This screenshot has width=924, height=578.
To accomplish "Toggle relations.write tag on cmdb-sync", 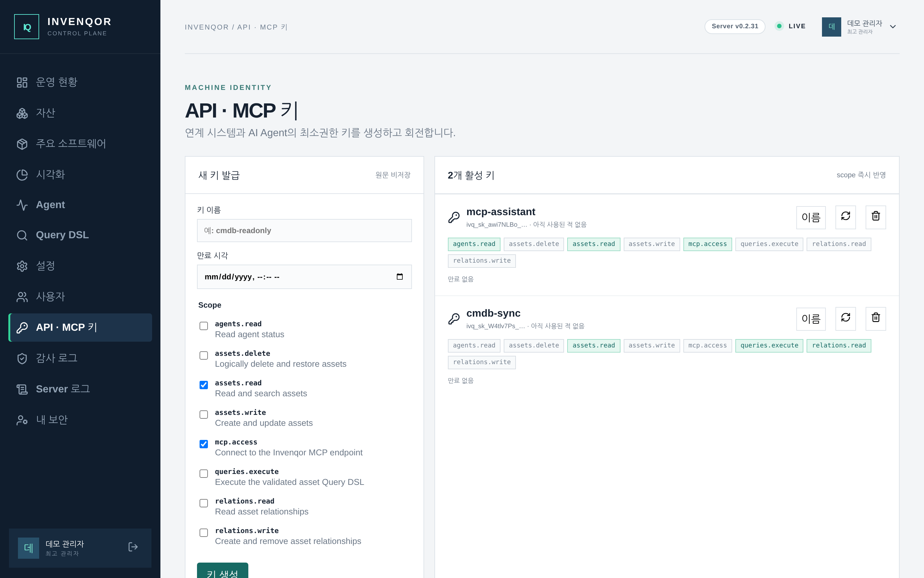I will point(482,363).
